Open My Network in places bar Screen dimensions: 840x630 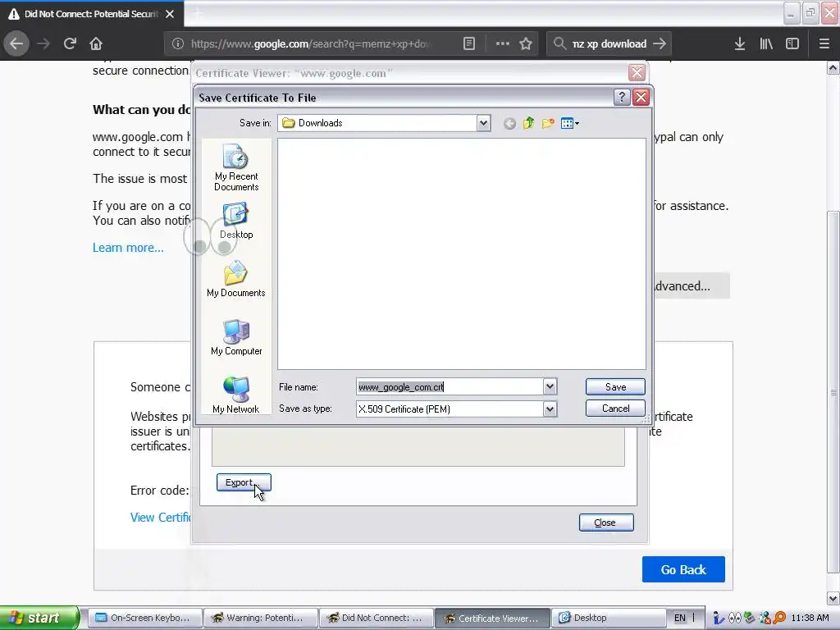pyautogui.click(x=236, y=395)
